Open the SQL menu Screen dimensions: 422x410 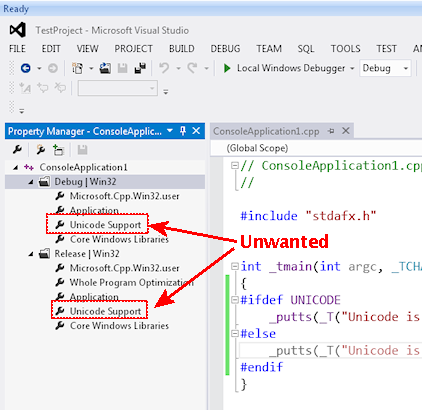click(x=306, y=49)
